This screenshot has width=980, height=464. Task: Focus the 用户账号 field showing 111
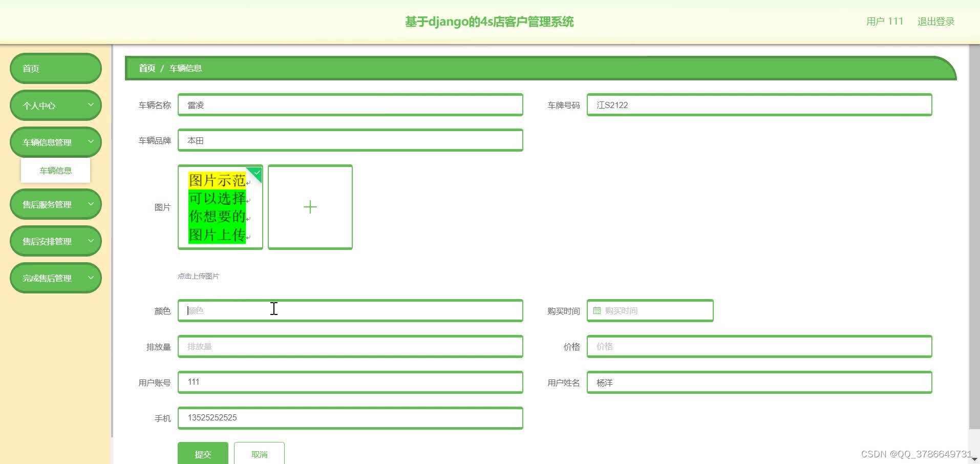[x=350, y=382]
